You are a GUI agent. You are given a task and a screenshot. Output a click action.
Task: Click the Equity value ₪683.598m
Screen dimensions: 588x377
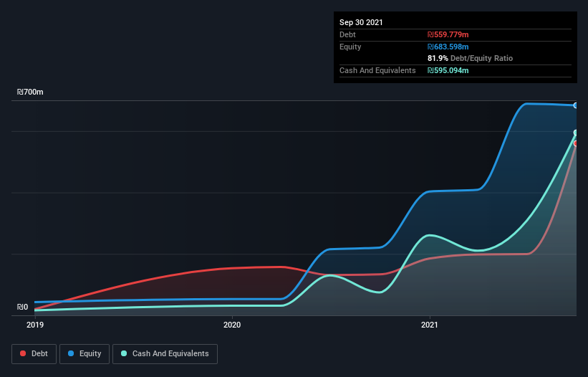pos(448,47)
